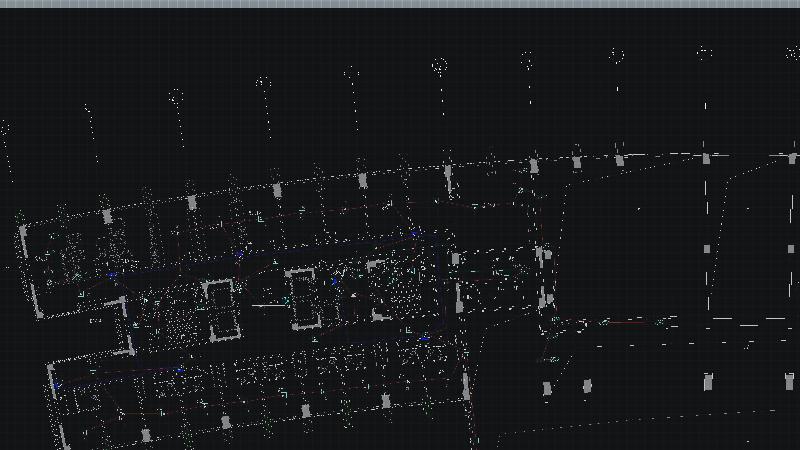This screenshot has width=800, height=450.
Task: Click the gray title bar strip at top
Action: coord(400,4)
